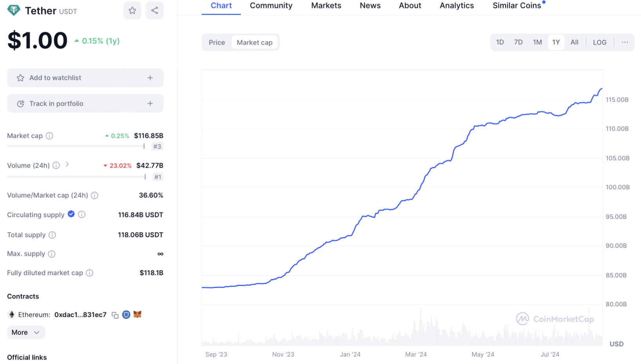
Task: Open the Markets tab
Action: [326, 6]
